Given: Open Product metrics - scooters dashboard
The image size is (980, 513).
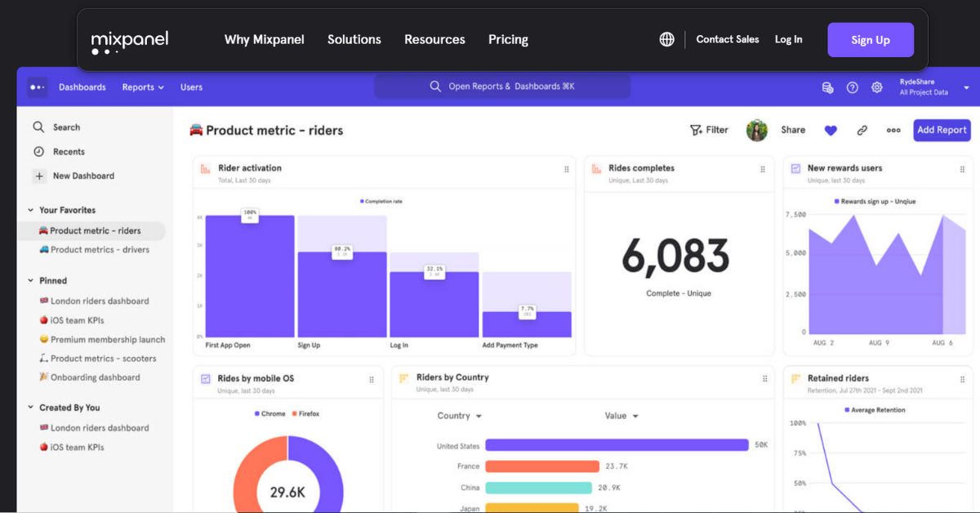Looking at the screenshot, I should click(97, 359).
